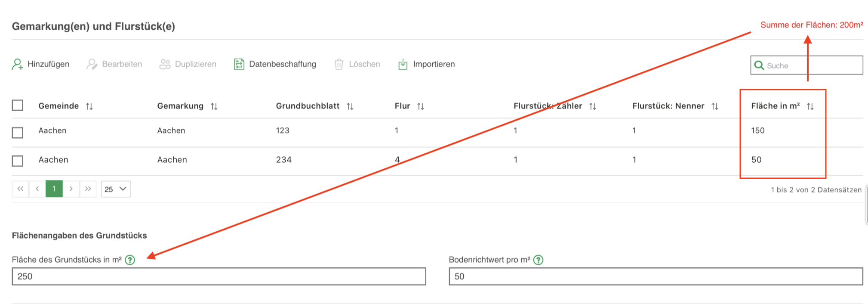
Task: Jump to the last page of results
Action: click(88, 189)
